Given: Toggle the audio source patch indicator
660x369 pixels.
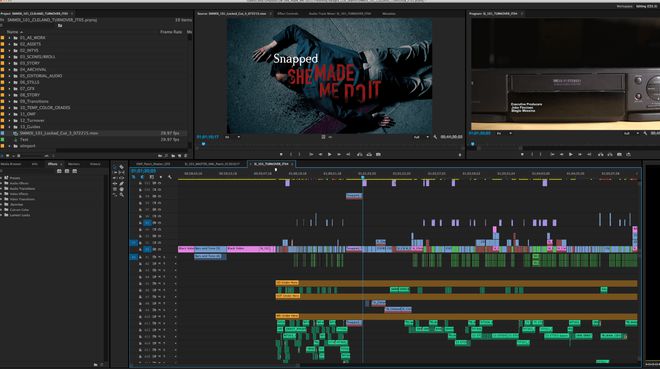Looking at the screenshot, I should 133,257.
